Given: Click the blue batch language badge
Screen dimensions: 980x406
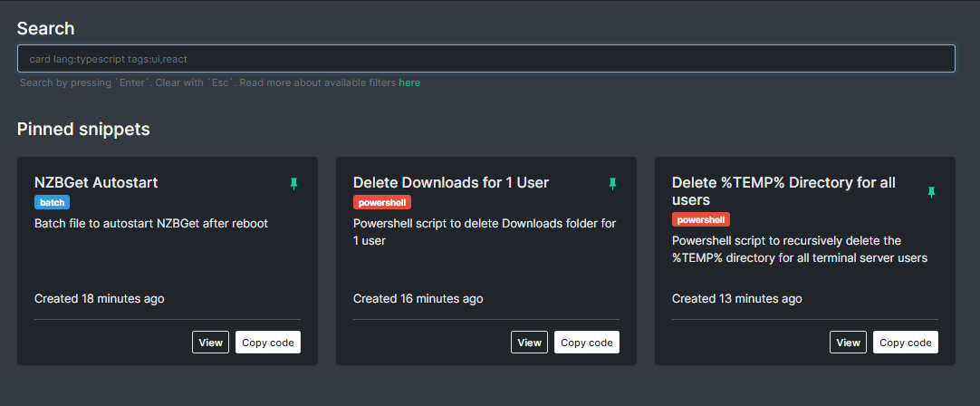Looking at the screenshot, I should 52,202.
